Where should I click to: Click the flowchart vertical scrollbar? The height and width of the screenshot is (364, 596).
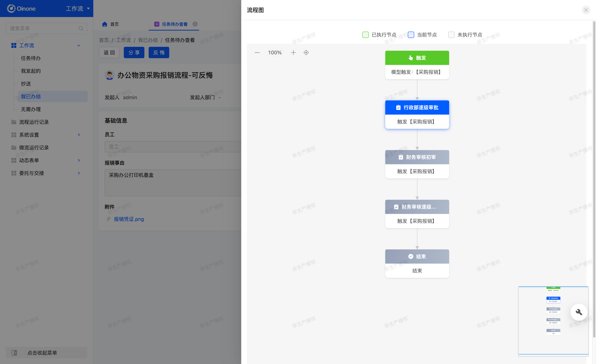[x=594, y=179]
